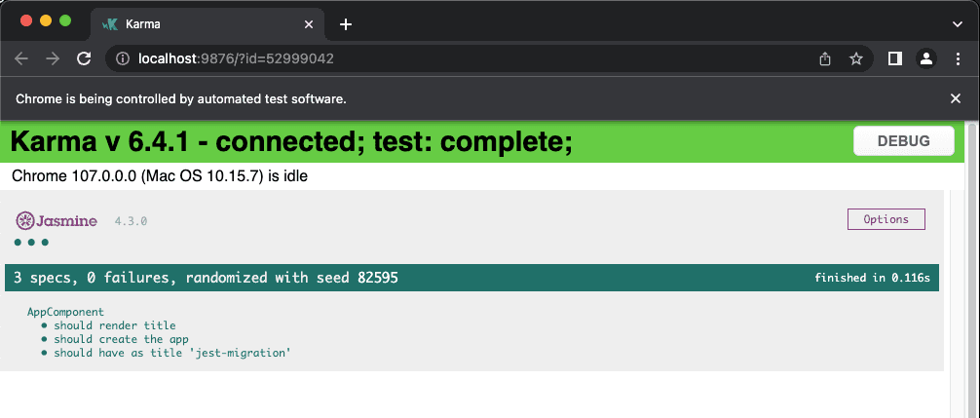Open the AppComponent suite link
This screenshot has width=980, height=418.
(65, 312)
